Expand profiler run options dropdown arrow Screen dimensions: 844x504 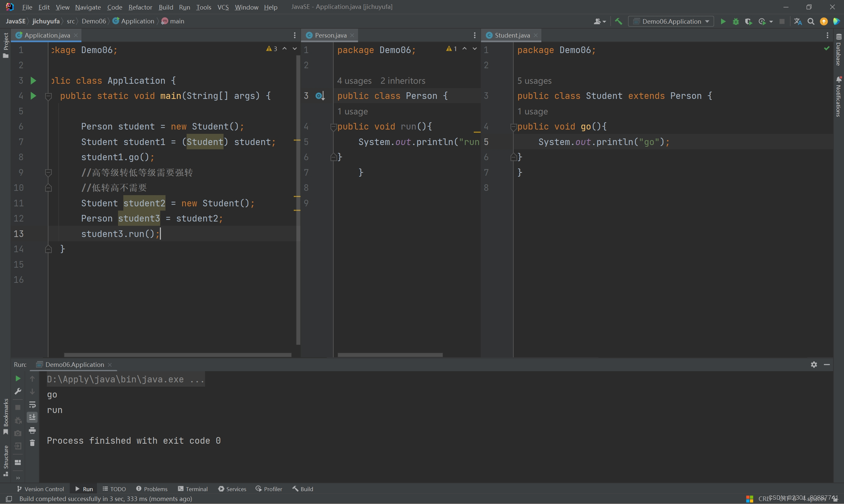(x=771, y=21)
